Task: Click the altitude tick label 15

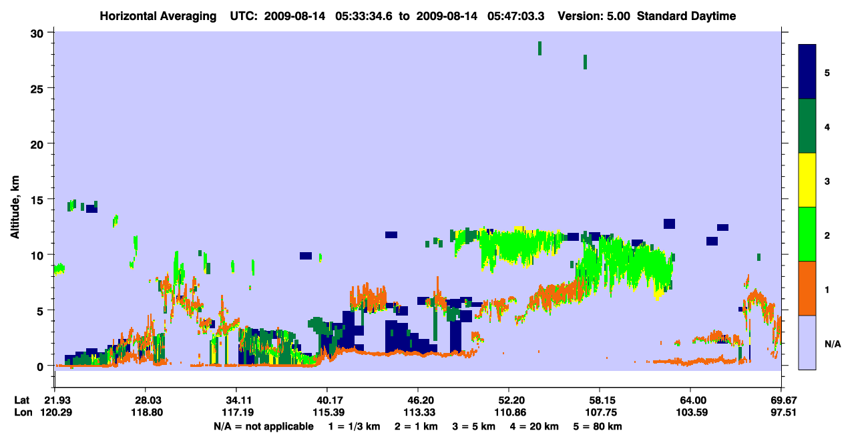Action: coord(39,199)
